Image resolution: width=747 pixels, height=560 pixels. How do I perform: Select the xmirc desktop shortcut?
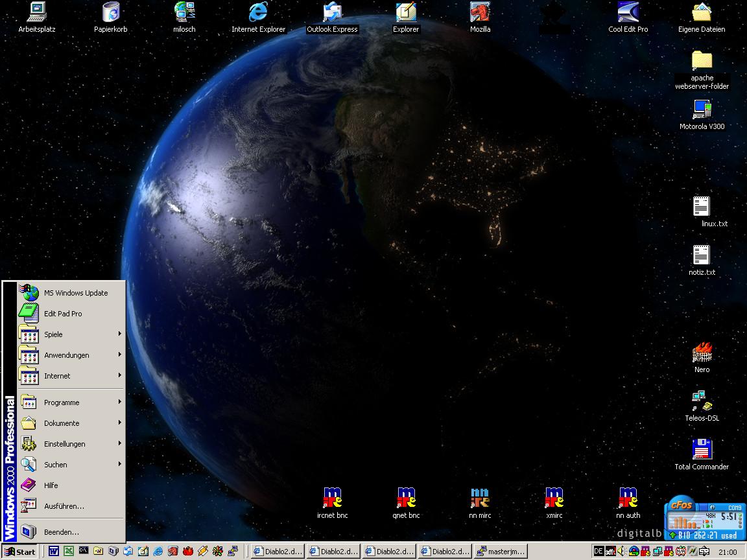click(554, 504)
